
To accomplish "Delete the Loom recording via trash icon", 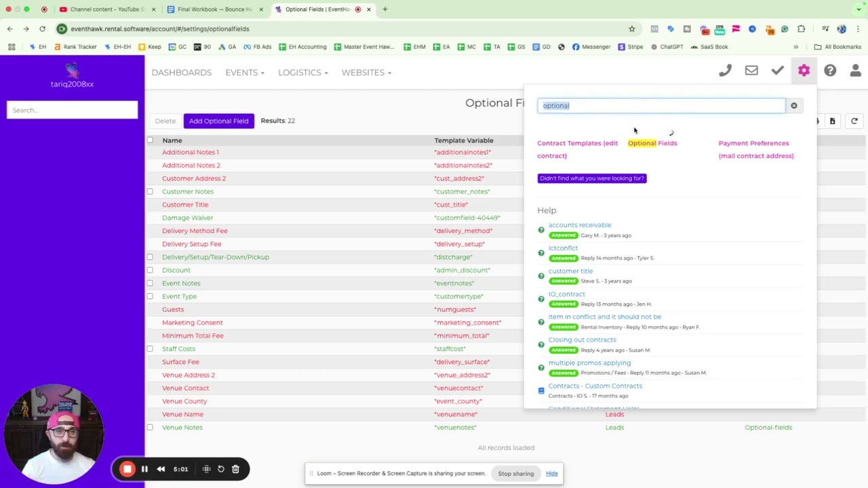I will pos(235,469).
